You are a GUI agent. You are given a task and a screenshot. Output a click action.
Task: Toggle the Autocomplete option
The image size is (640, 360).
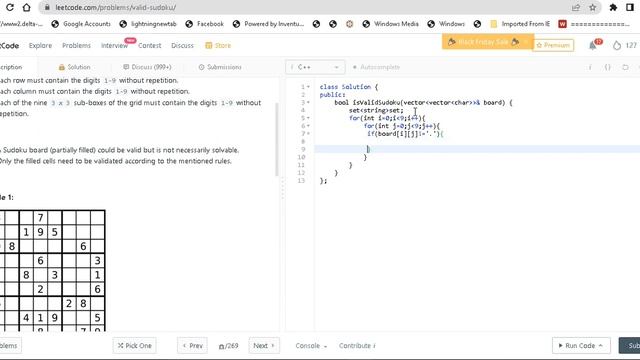point(376,67)
